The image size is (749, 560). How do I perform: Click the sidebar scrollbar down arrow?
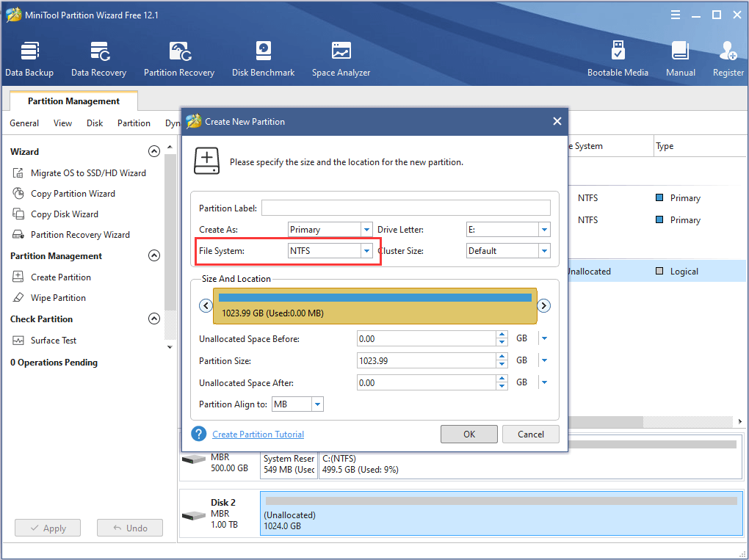170,347
